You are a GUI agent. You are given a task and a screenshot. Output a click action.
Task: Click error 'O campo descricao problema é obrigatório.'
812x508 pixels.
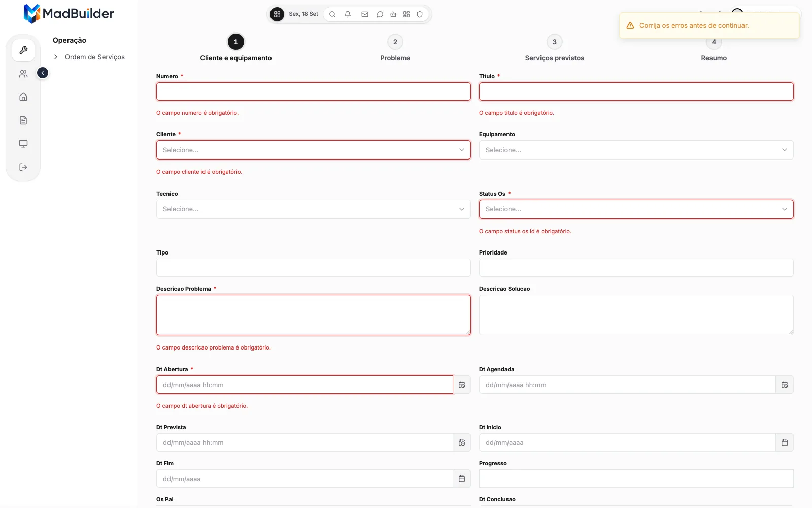214,347
